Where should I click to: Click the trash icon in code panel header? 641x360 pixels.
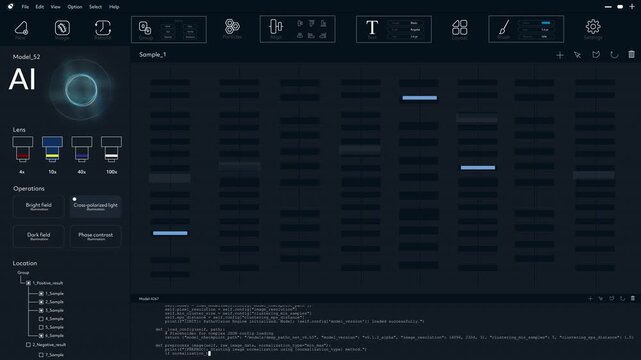point(633,299)
